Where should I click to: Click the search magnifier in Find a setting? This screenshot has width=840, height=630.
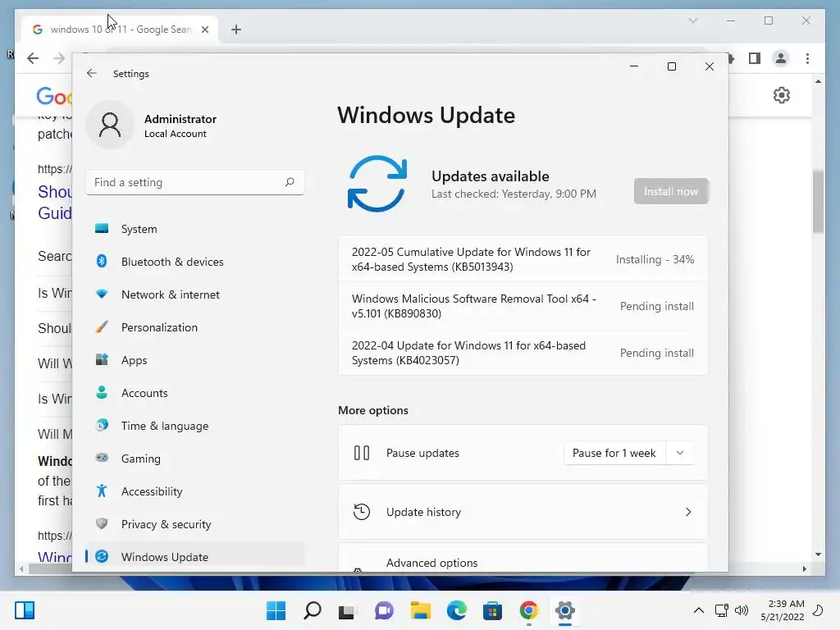click(290, 182)
